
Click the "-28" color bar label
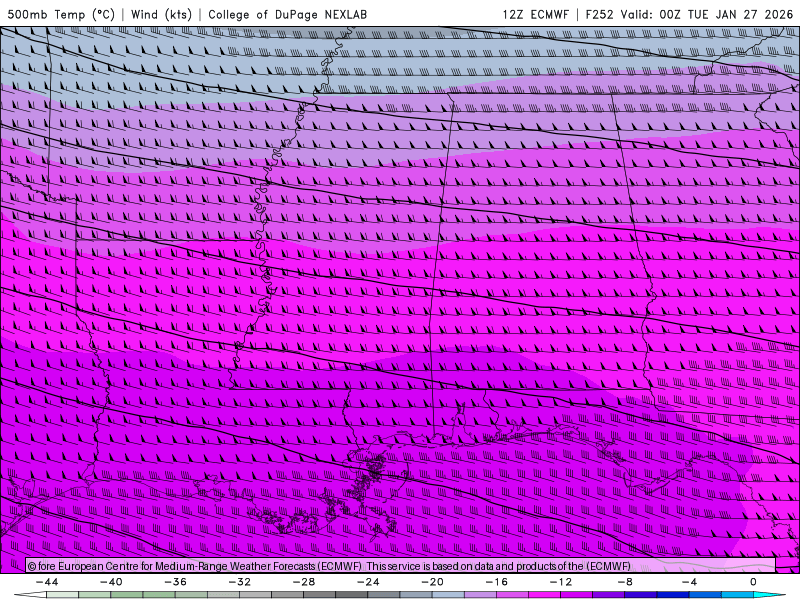tap(304, 582)
